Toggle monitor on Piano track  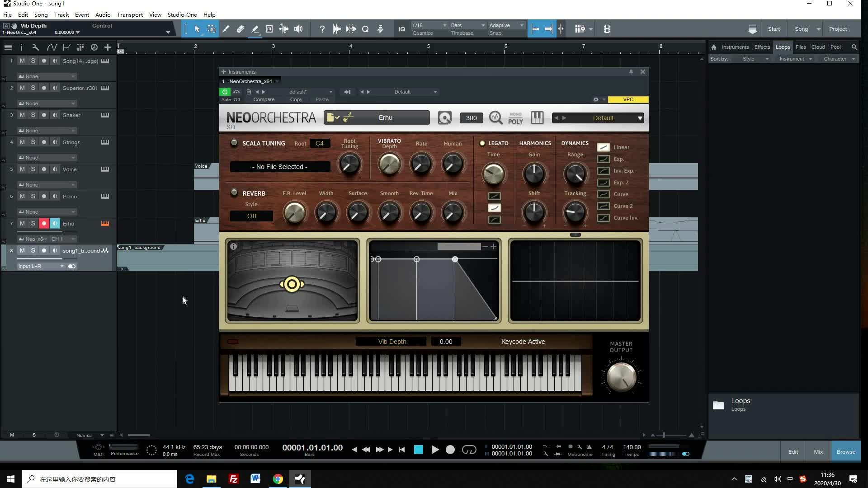55,196
